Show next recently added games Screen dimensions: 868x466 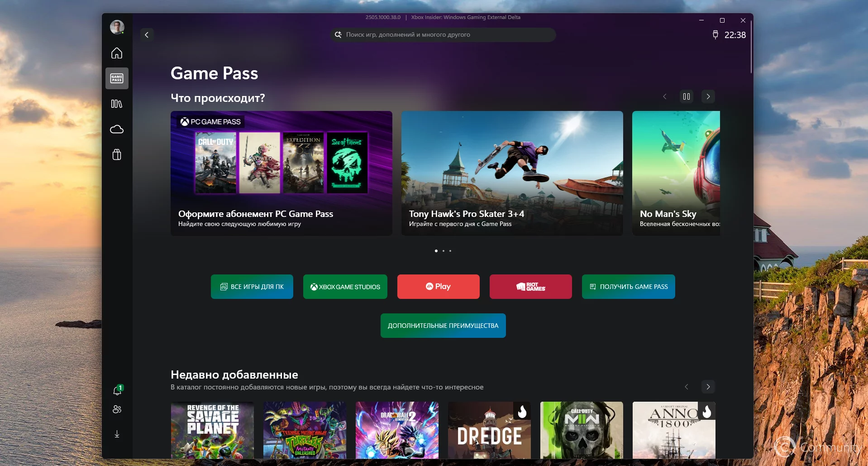[x=708, y=387]
